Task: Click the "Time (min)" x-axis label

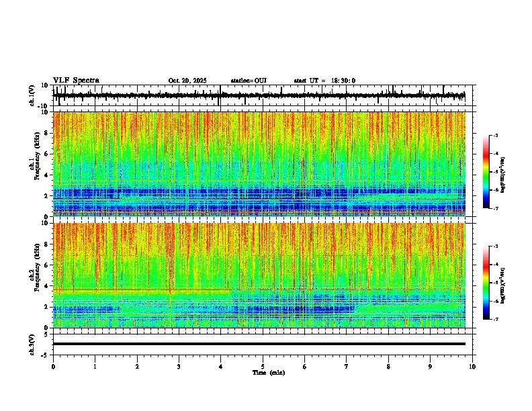Action: (x=269, y=373)
